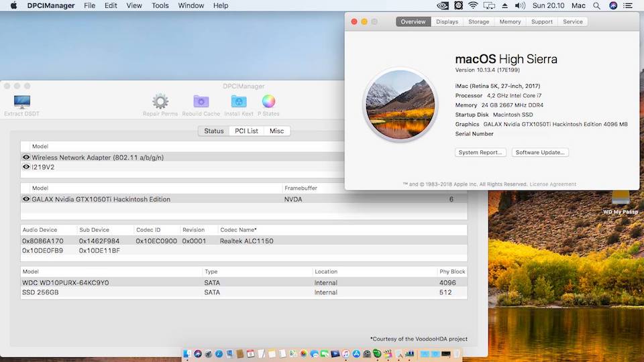The height and width of the screenshot is (362, 644).
Task: Click the Repair Perms gear icon
Action: tap(160, 101)
